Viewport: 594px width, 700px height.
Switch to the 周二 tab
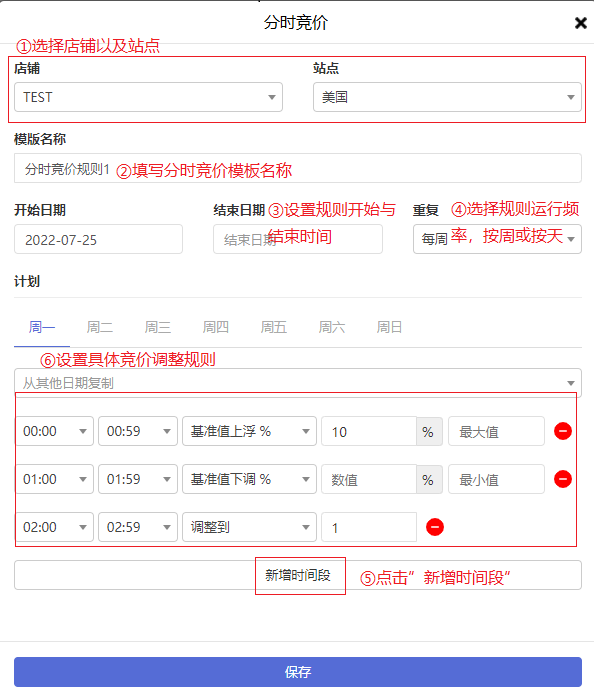pos(100,327)
